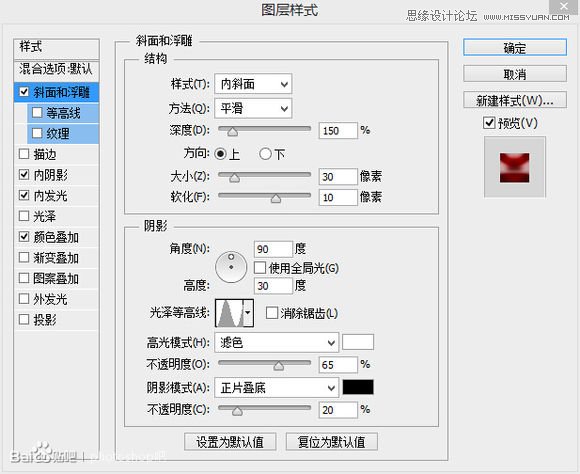Click highlight 不透明度(O) slider handle

[x=279, y=366]
